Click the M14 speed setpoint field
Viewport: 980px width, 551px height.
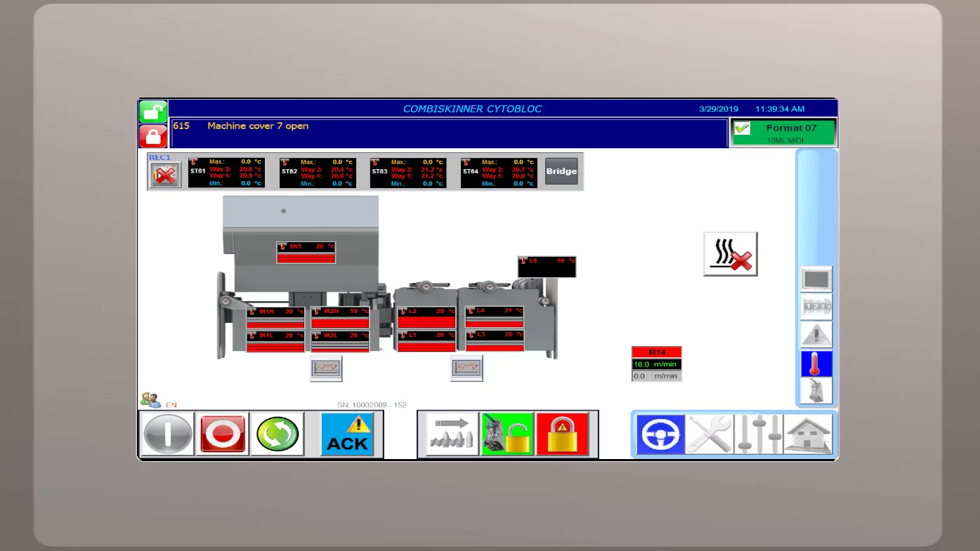tap(656, 364)
